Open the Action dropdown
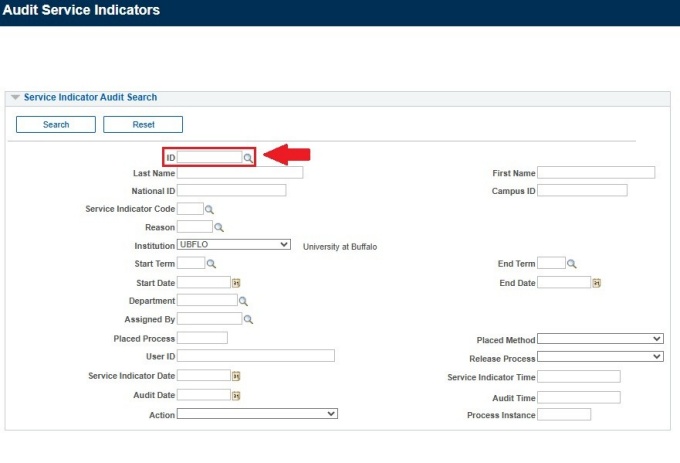 (257, 414)
